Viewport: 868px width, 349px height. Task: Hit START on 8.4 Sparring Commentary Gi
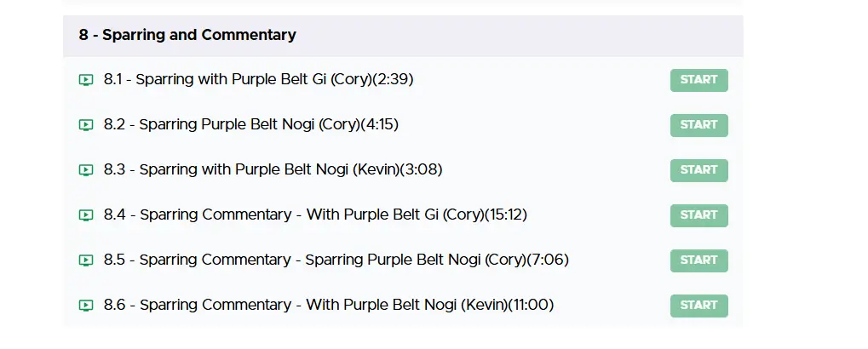pyautogui.click(x=698, y=215)
